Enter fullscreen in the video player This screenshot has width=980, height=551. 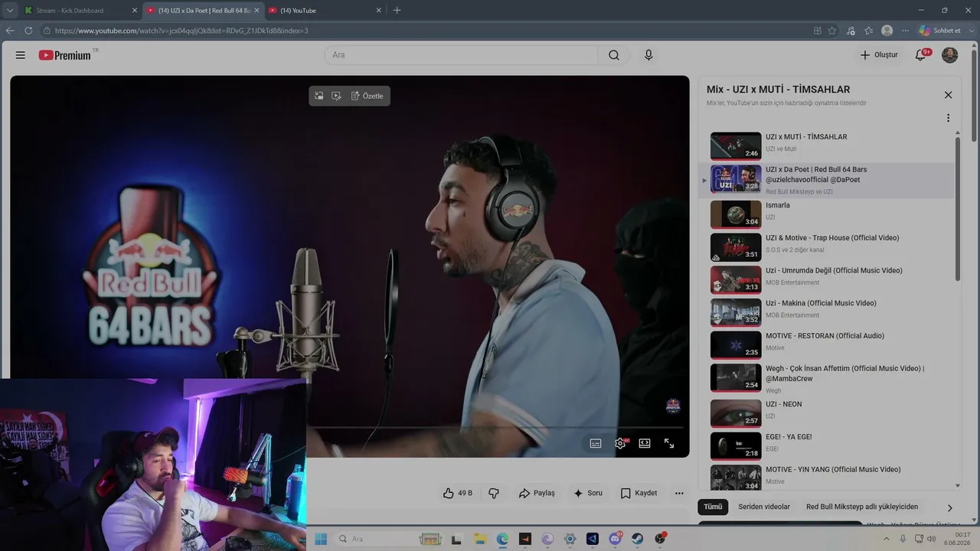coord(669,443)
